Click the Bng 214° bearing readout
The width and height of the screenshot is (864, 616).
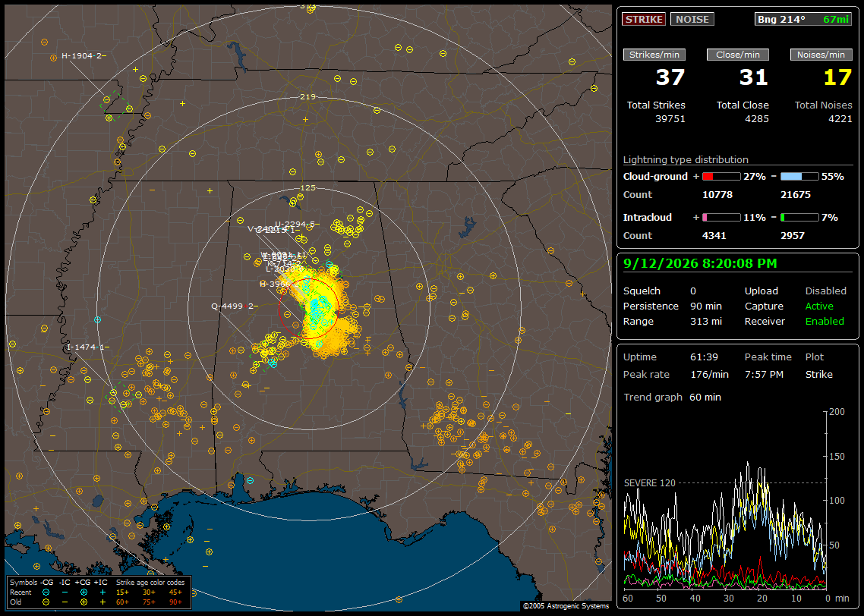[x=781, y=19]
